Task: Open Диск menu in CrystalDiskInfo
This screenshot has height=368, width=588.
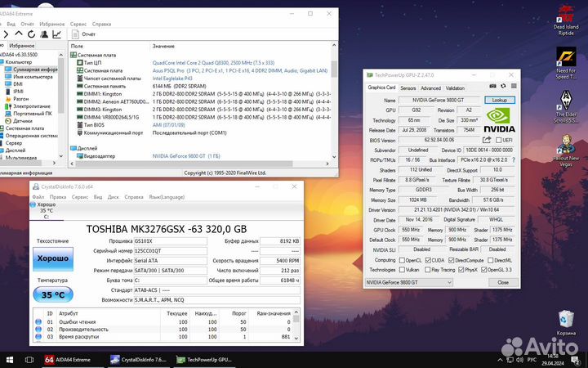Action: coord(114,197)
